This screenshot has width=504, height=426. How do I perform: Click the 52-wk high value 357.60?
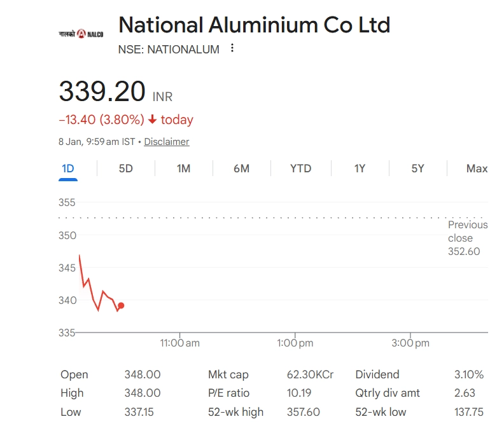pyautogui.click(x=304, y=412)
